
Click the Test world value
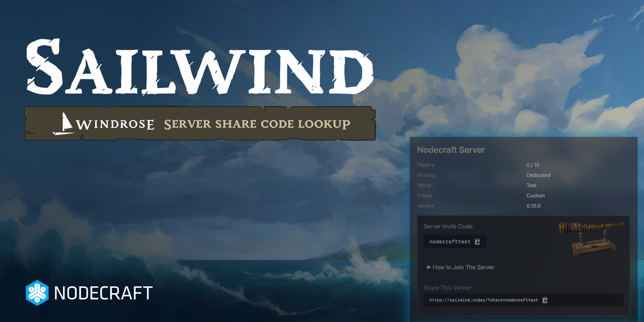click(x=531, y=186)
